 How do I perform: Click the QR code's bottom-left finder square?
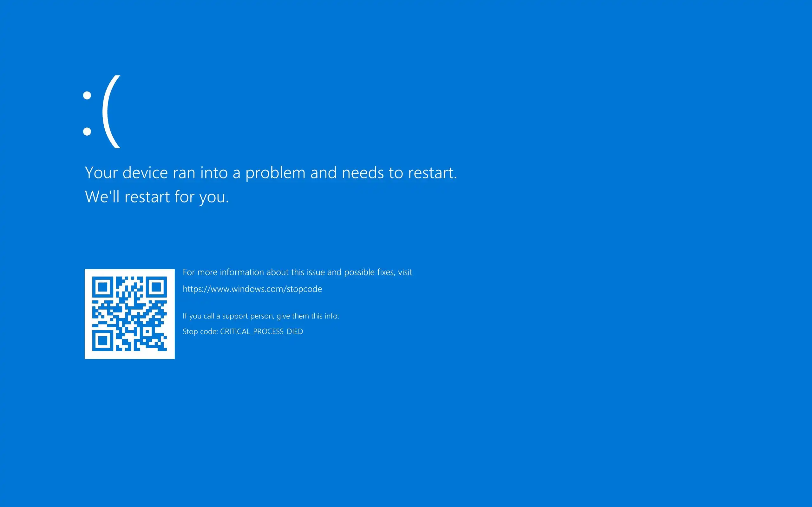[102, 341]
